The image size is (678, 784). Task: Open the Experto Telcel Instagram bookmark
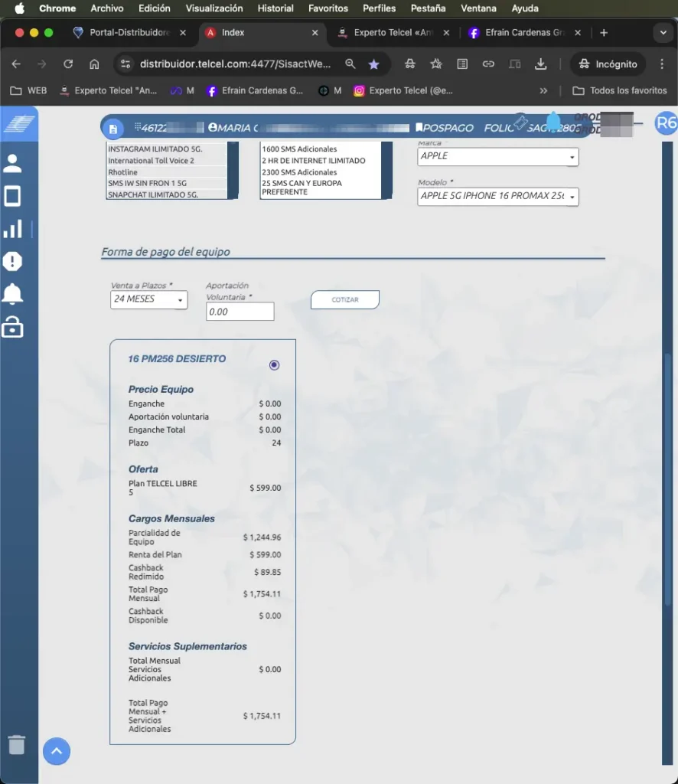403,90
